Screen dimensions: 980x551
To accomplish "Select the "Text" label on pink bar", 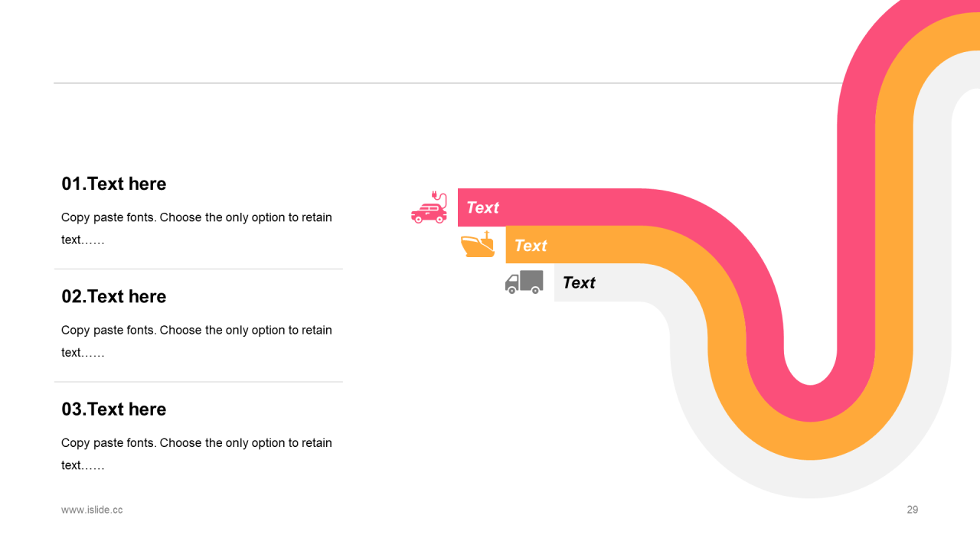I will pos(482,207).
